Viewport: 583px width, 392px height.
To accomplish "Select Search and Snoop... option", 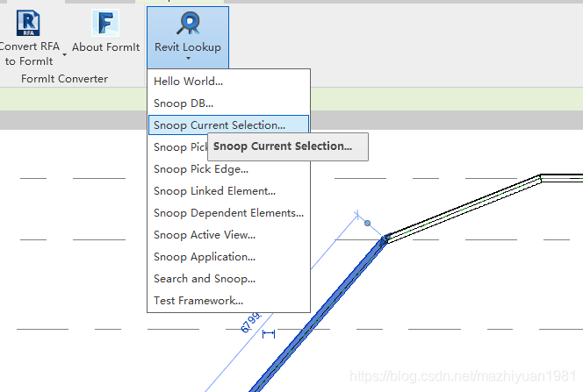I will (228, 278).
